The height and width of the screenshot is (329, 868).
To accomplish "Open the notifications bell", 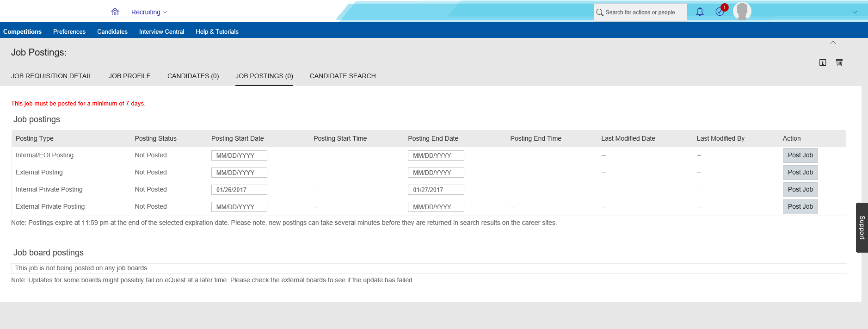I will coord(700,12).
